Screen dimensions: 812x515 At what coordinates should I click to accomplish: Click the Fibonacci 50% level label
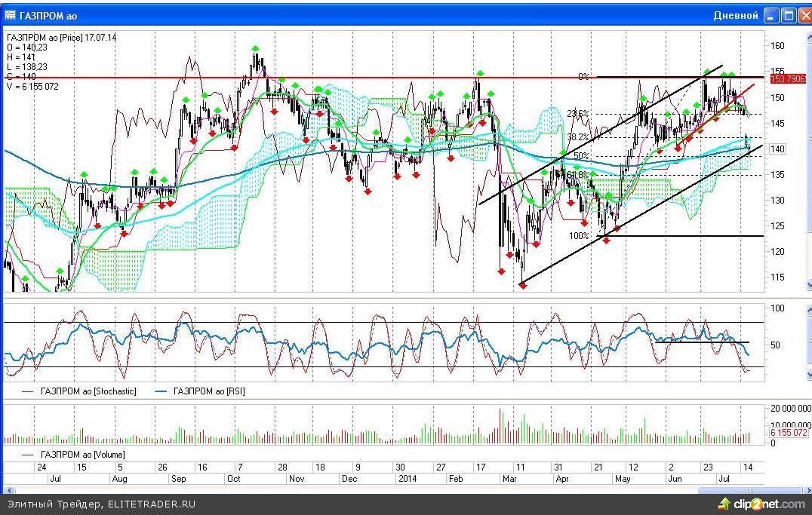click(581, 156)
